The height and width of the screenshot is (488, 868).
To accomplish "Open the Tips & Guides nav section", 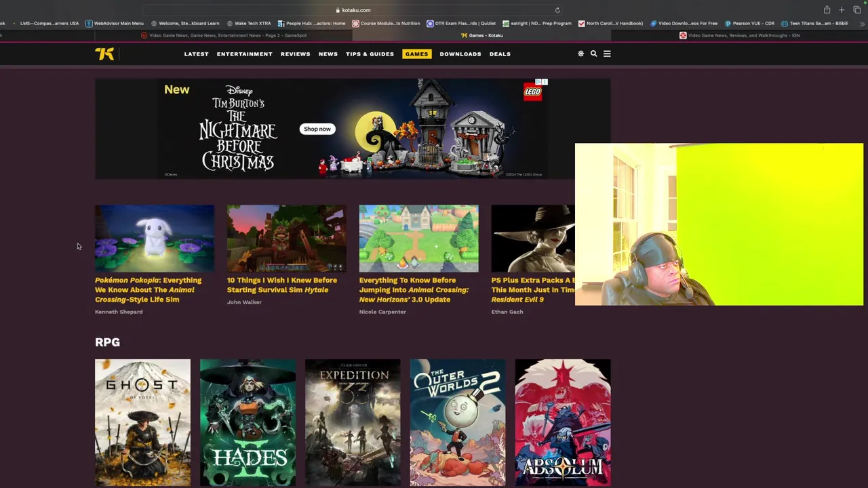I will [x=370, y=54].
